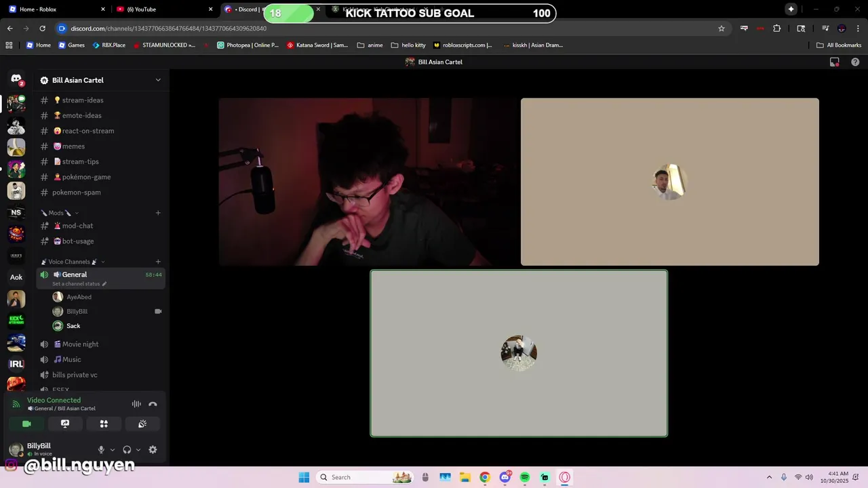This screenshot has height=488, width=868.
Task: Create a channel in Voice Channels category
Action: tap(158, 262)
